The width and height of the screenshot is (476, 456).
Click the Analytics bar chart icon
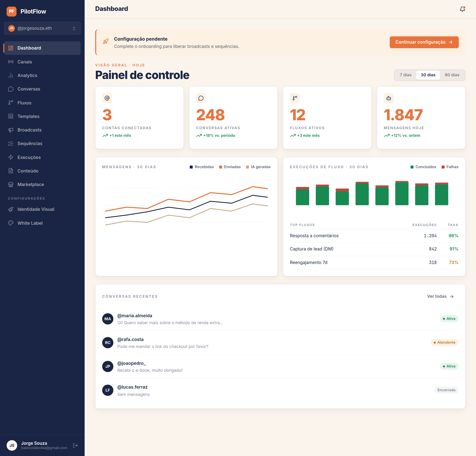tap(11, 76)
